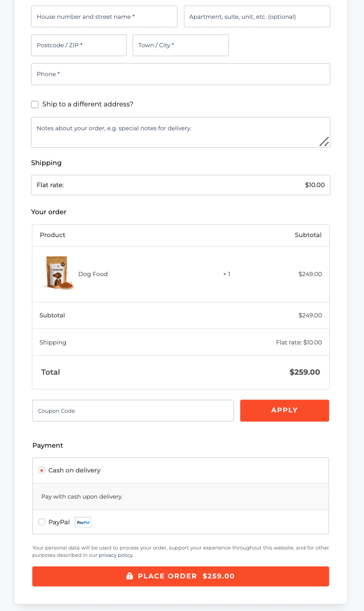Click the Town / City field
The height and width of the screenshot is (611, 364).
coord(181,45)
